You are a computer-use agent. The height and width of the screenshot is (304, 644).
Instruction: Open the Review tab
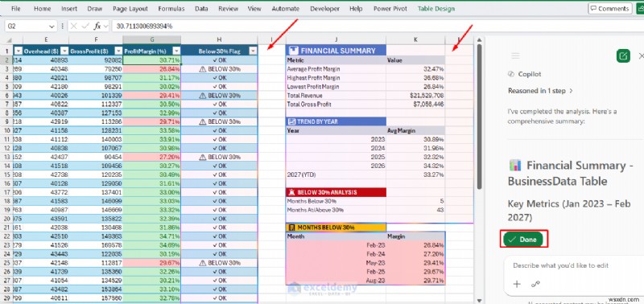point(228,9)
